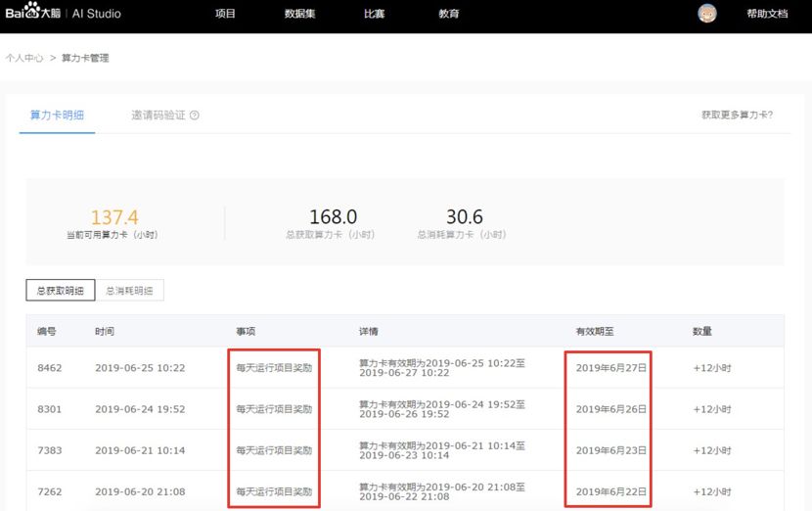812x511 pixels.
Task: Open the 项目 navigation menu
Action: [225, 14]
